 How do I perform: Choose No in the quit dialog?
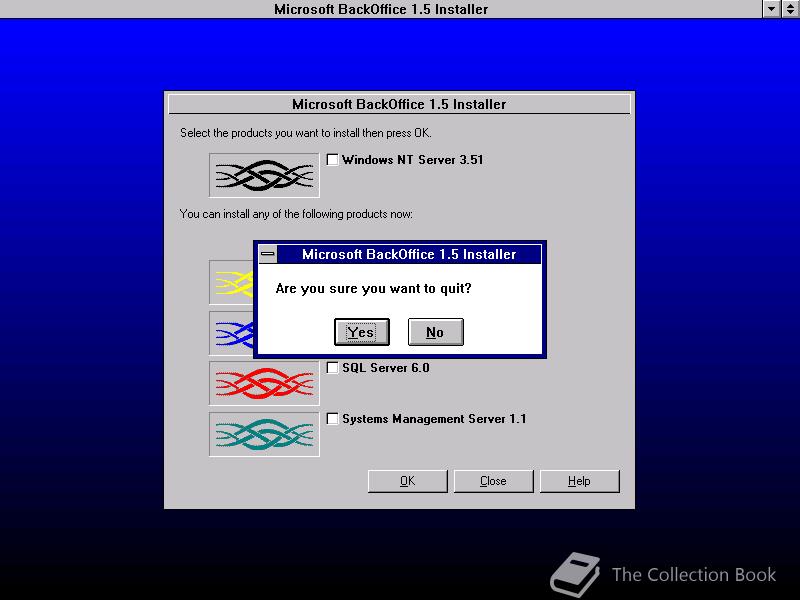pyautogui.click(x=436, y=332)
